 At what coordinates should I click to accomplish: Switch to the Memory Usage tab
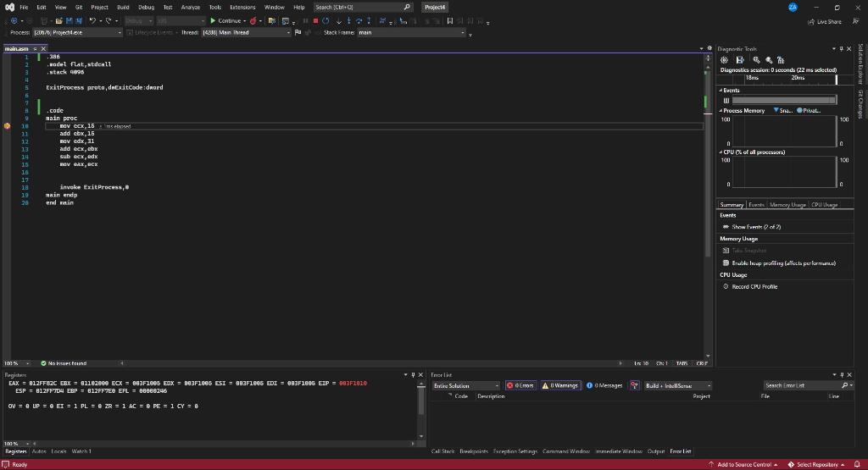point(787,205)
